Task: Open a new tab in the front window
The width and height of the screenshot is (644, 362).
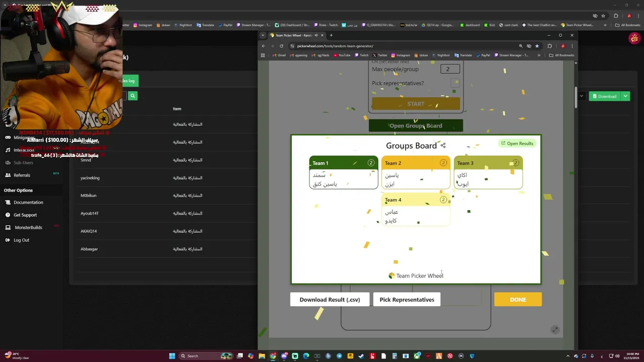Action: [331, 35]
